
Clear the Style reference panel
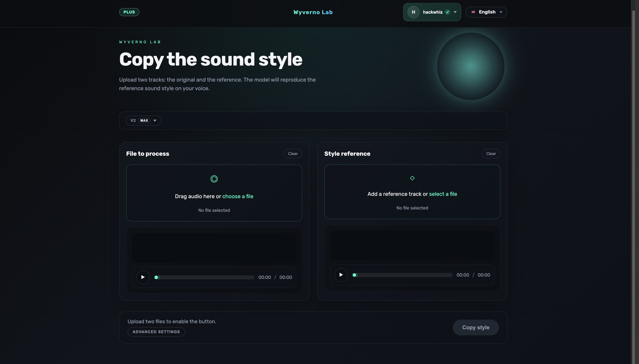click(491, 154)
